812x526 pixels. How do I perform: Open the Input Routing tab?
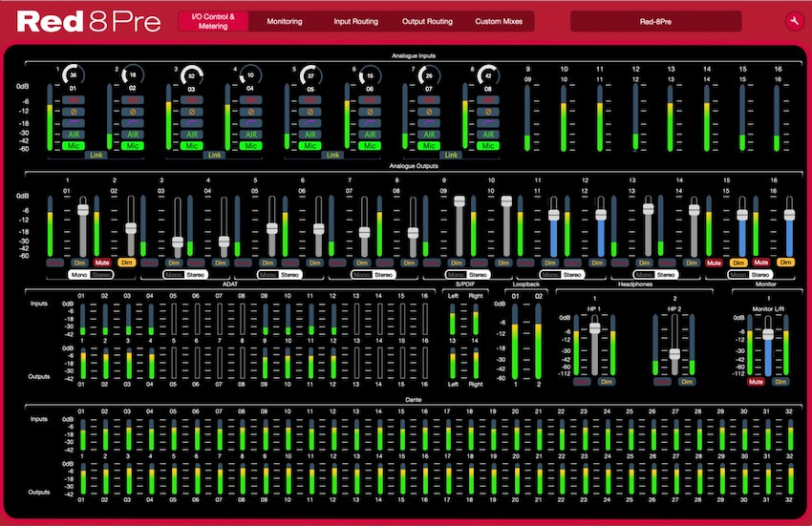(355, 21)
